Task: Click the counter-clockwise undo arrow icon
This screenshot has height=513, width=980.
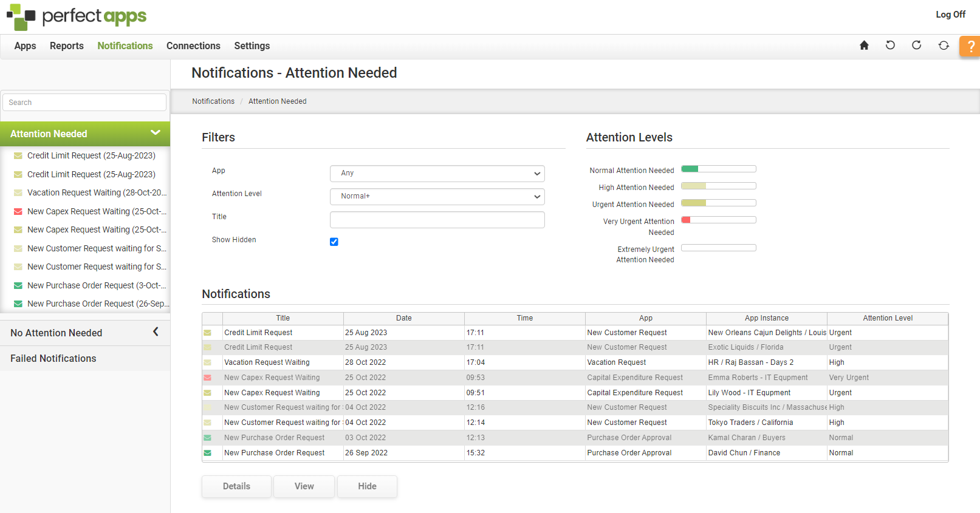Action: pos(890,46)
